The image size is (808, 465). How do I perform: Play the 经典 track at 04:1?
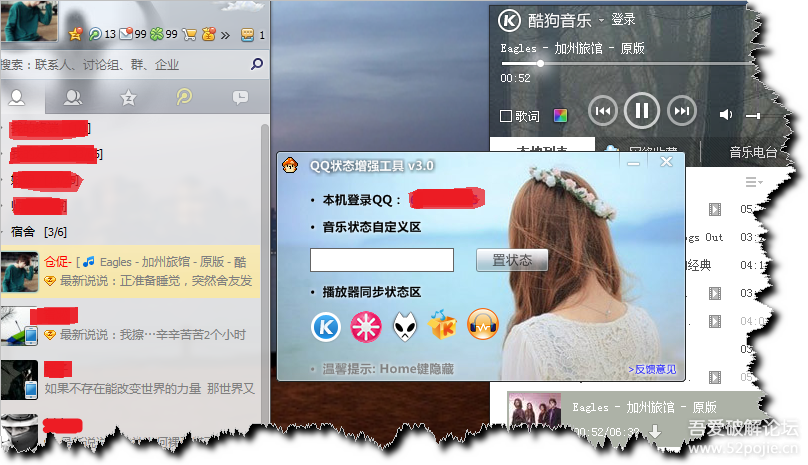click(727, 265)
